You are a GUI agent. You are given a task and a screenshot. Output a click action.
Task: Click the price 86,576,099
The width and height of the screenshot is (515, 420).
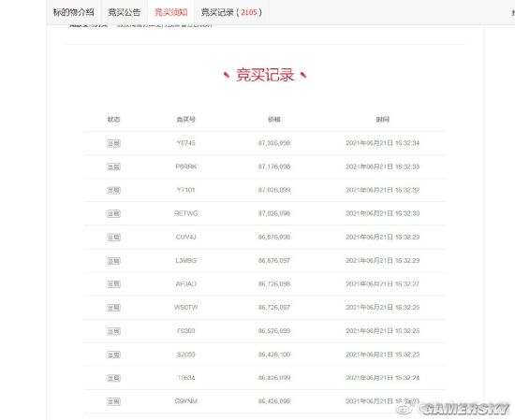pos(274,331)
